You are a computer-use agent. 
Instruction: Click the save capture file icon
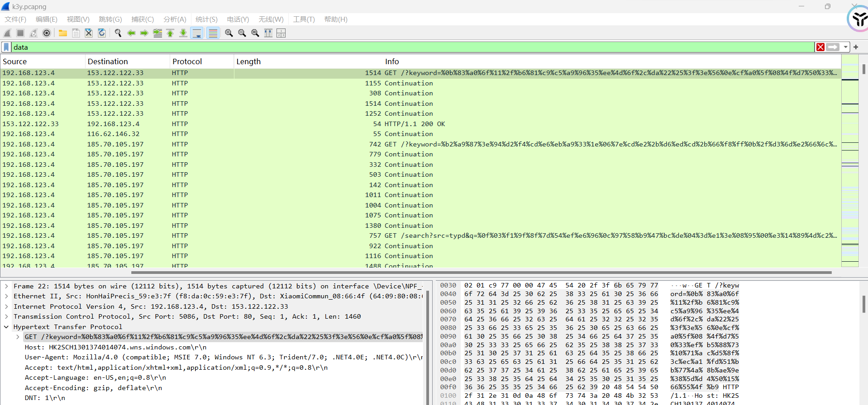click(x=76, y=33)
